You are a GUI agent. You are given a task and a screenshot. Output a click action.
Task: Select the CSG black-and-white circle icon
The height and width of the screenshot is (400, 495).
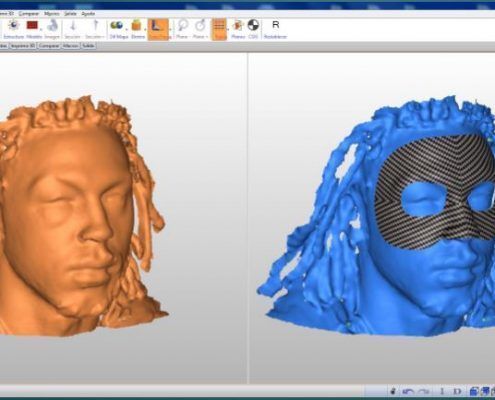coord(253,25)
